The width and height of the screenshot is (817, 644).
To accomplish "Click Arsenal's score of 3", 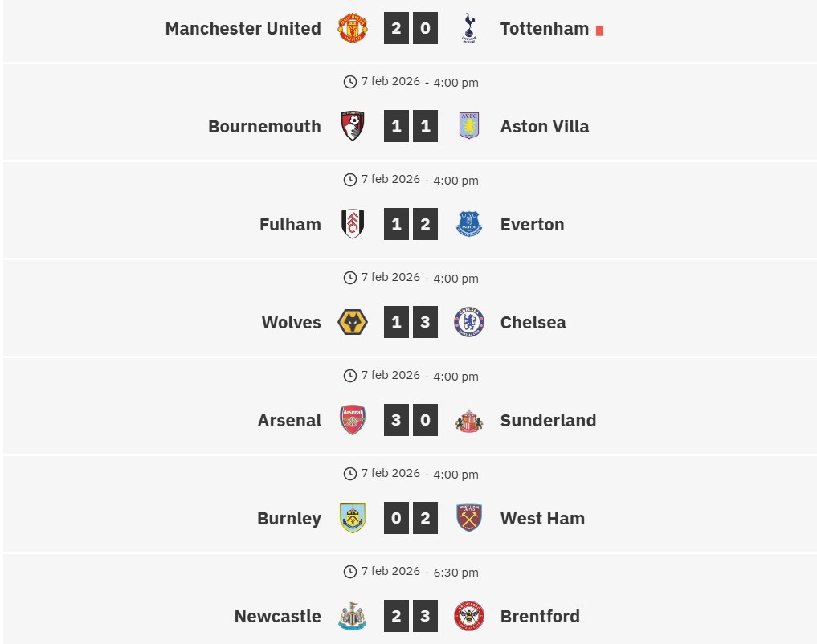I will (x=396, y=420).
